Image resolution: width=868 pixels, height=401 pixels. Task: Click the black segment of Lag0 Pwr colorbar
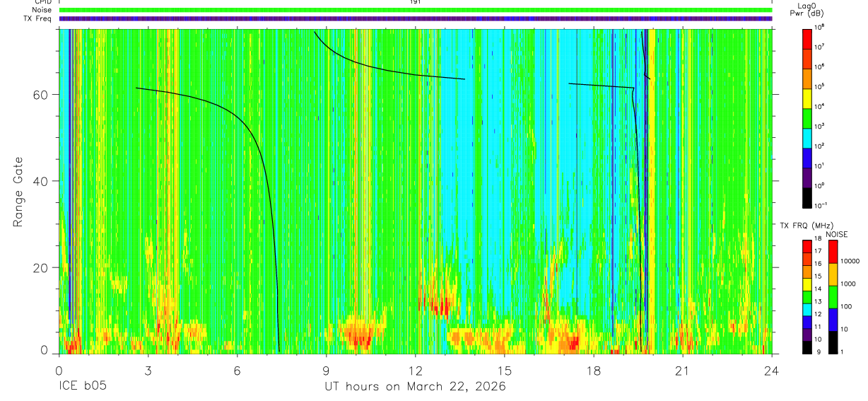click(x=807, y=198)
